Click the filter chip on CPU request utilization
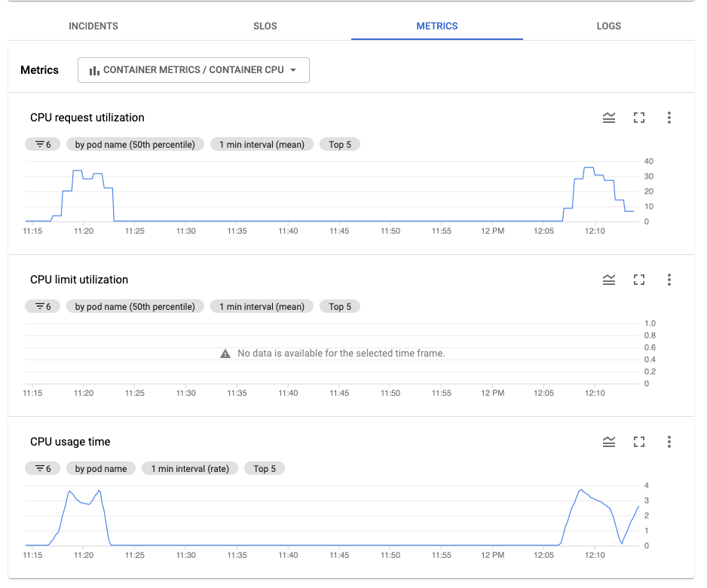Screen dimensions: 707x588 [43, 144]
